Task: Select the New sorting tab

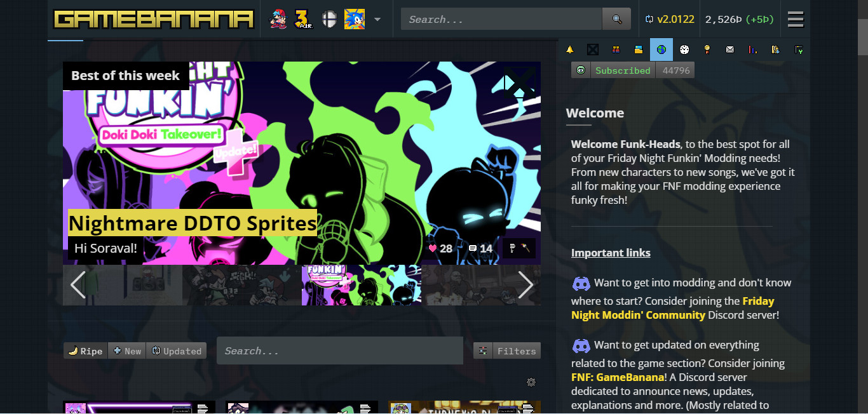Action: click(126, 350)
